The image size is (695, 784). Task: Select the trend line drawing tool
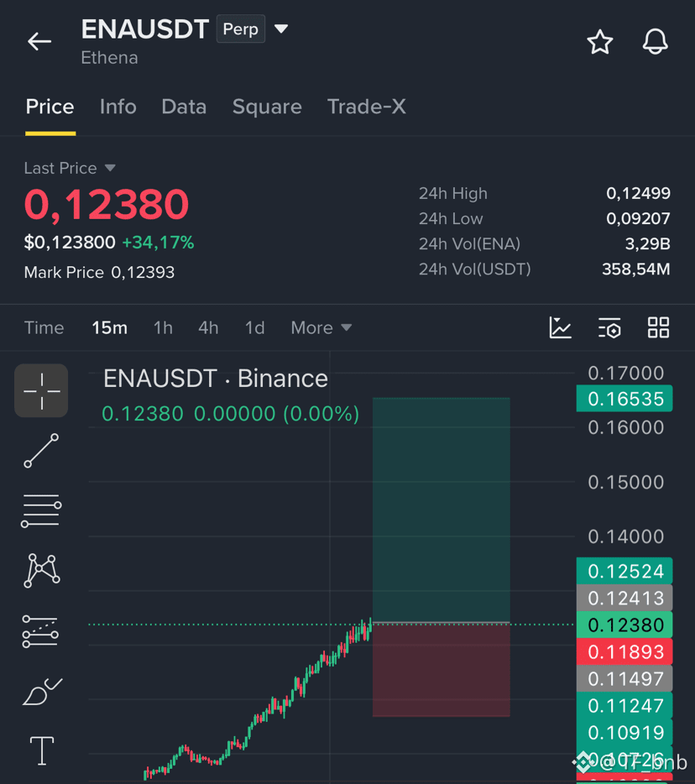point(41,451)
